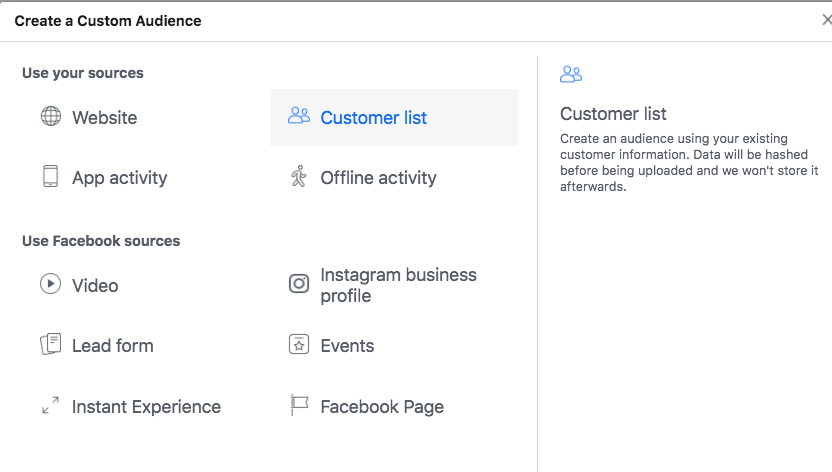Choose the Facebook Page label
832x472 pixels.
pos(382,407)
